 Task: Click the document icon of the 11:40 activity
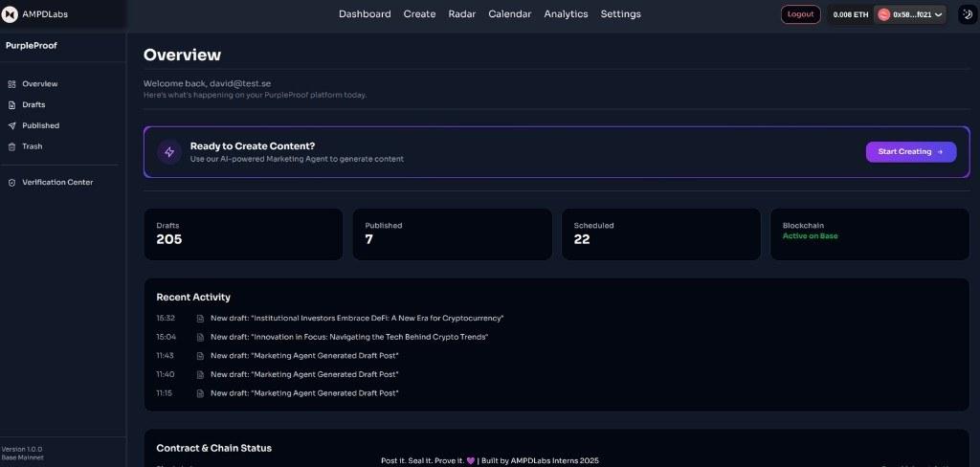click(x=201, y=374)
